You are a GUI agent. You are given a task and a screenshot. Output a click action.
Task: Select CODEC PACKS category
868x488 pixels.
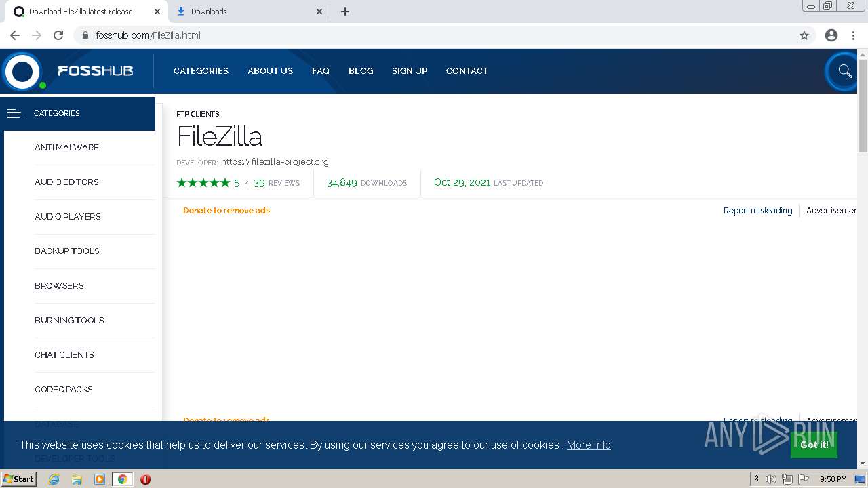64,390
